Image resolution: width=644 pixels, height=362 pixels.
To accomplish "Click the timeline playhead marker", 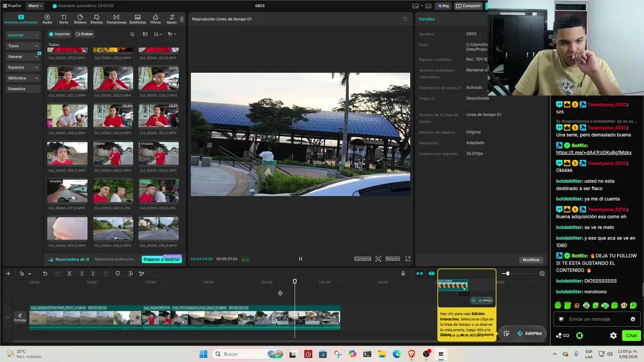I will click(x=295, y=282).
